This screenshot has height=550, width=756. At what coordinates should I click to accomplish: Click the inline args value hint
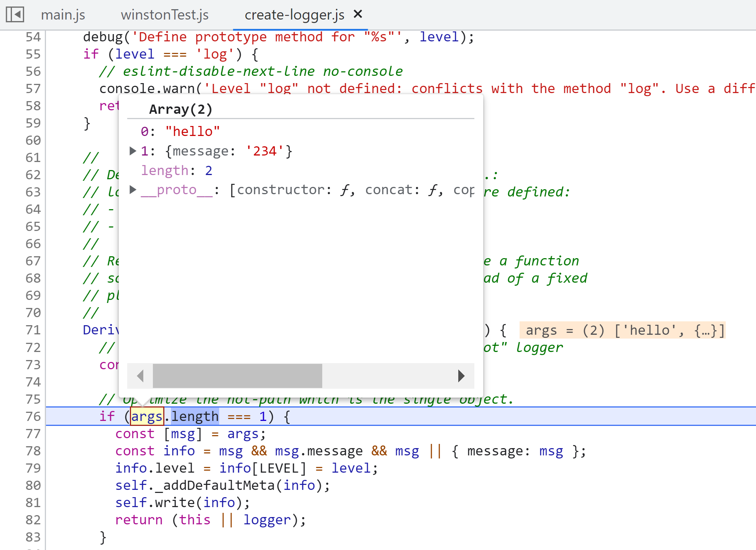(622, 330)
